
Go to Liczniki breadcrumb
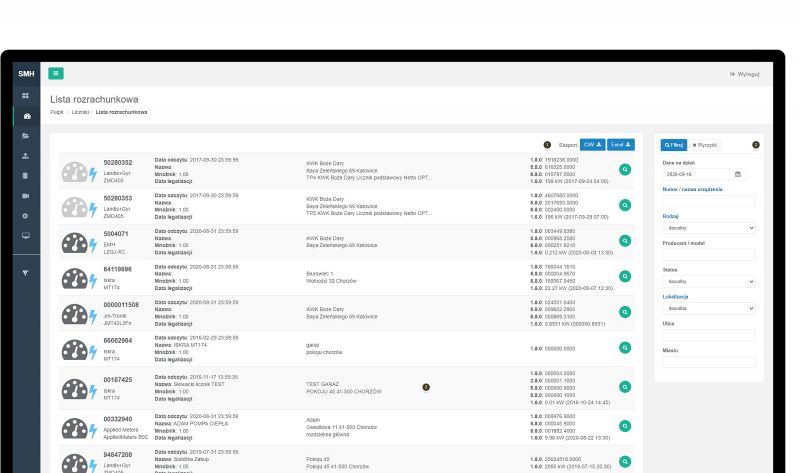pos(80,112)
